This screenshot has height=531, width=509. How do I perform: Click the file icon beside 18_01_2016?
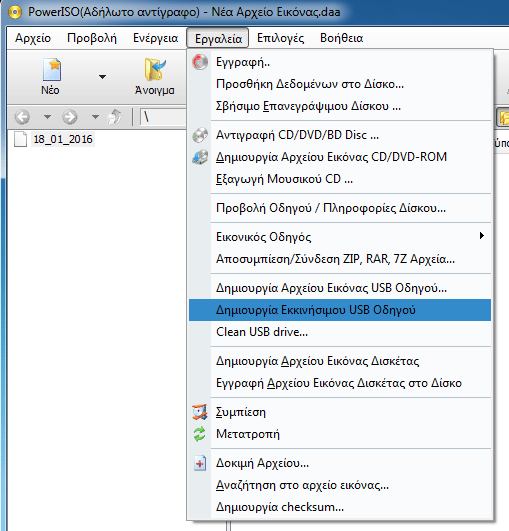pos(20,139)
